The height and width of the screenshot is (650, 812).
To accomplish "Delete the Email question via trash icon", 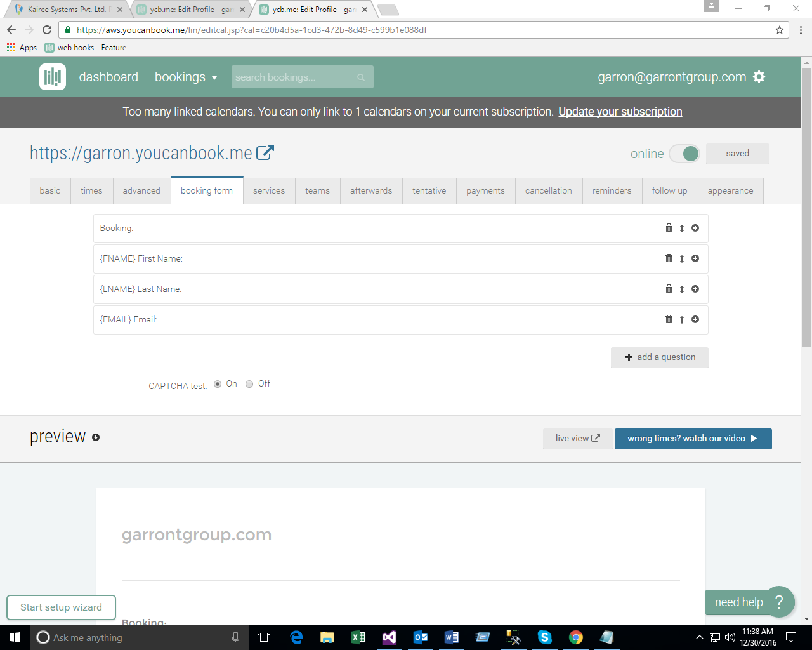I will click(669, 319).
